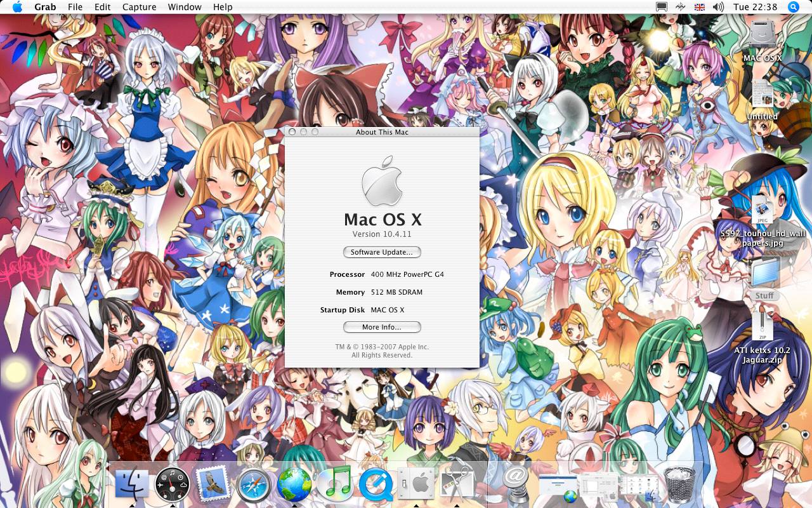Click the volume speaker icon in menu bar
The width and height of the screenshot is (812, 508).
coord(718,7)
